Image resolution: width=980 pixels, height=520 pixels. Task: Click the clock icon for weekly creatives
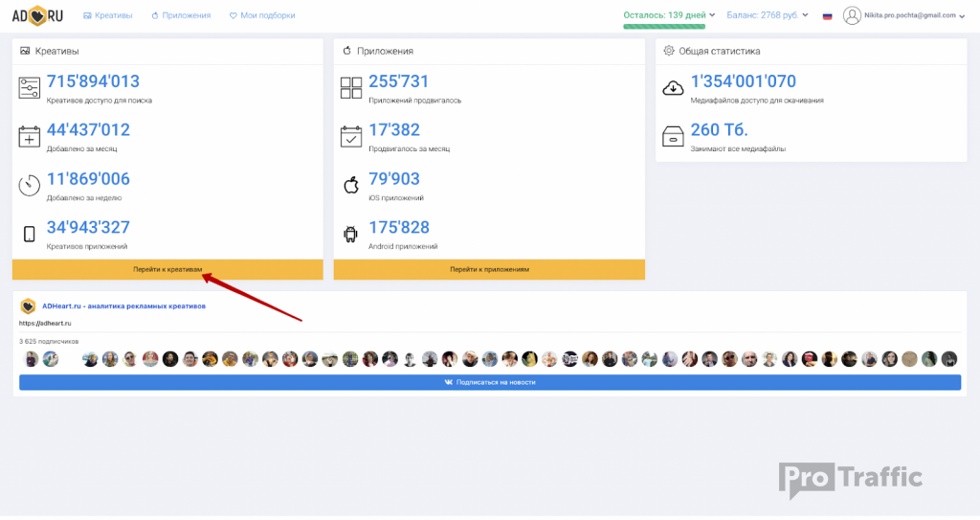pyautogui.click(x=30, y=186)
